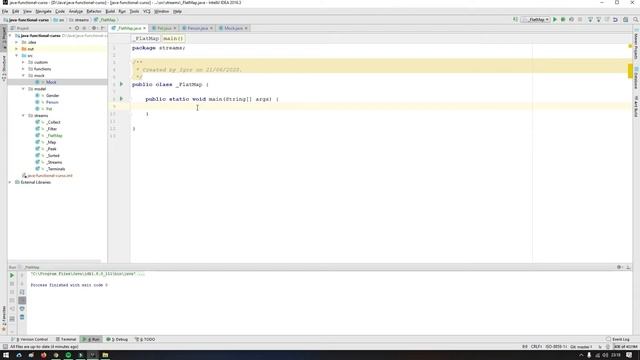Collapse the src folder
640x360 pixels.
click(x=17, y=56)
